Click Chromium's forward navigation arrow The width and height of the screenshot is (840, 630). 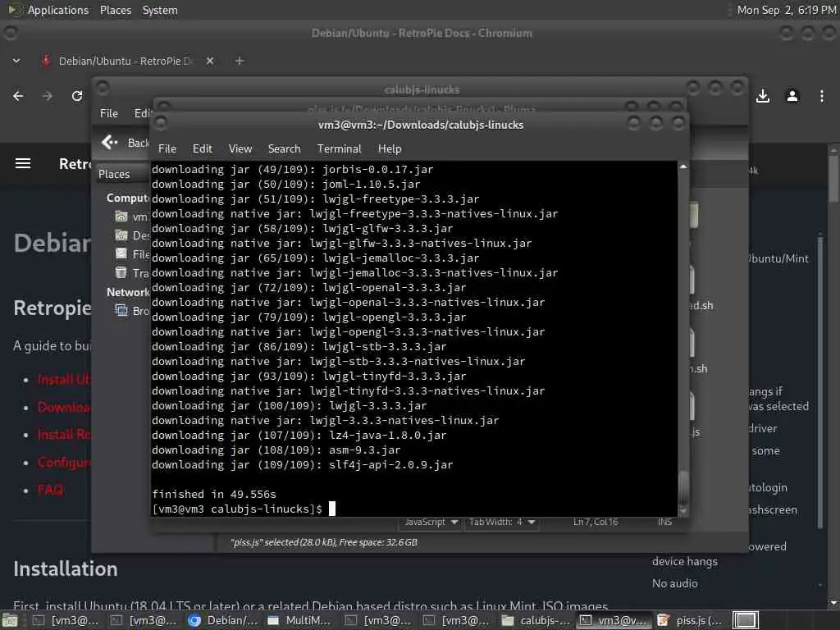(48, 96)
